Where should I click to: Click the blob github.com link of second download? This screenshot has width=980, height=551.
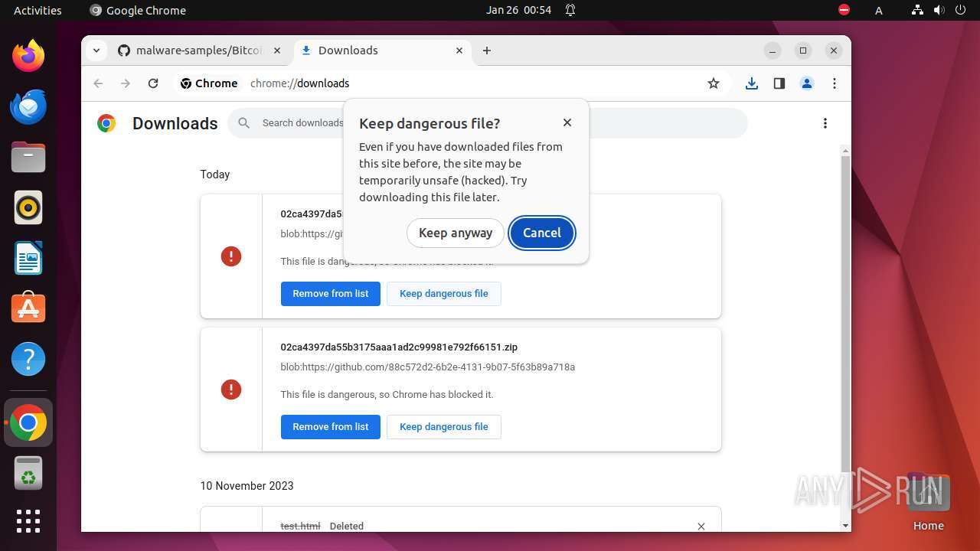[428, 367]
